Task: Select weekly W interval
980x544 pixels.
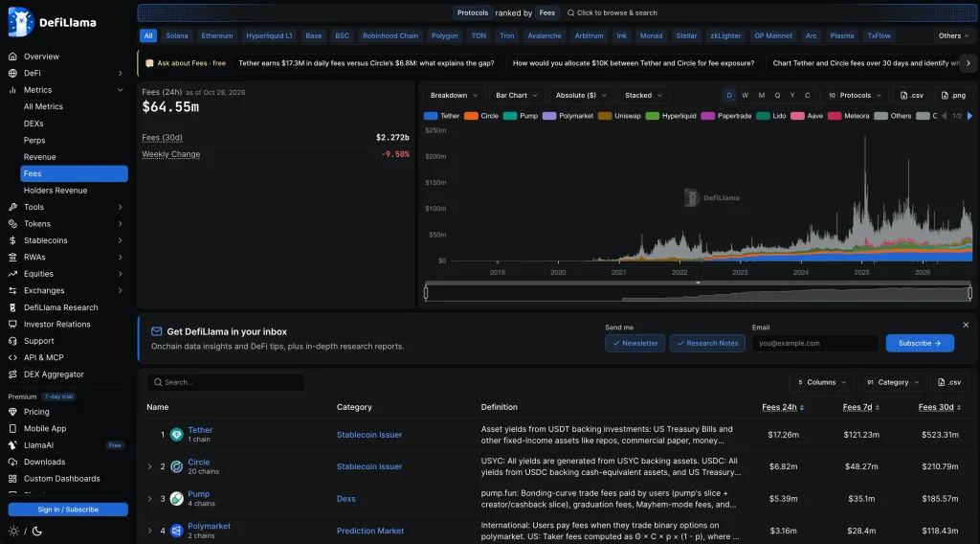Action: (745, 95)
